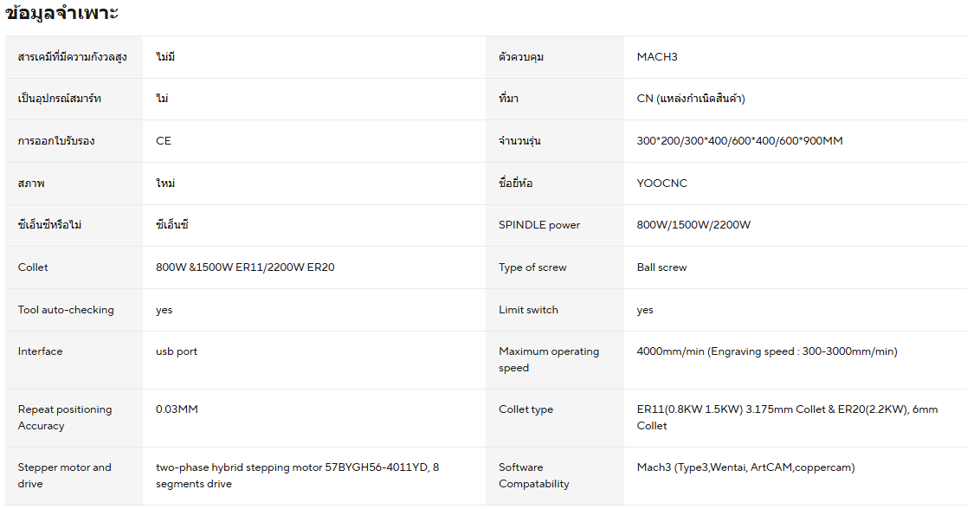Screen dimensions: 980x509
Task: Click the Limit switch label
Action: click(528, 310)
